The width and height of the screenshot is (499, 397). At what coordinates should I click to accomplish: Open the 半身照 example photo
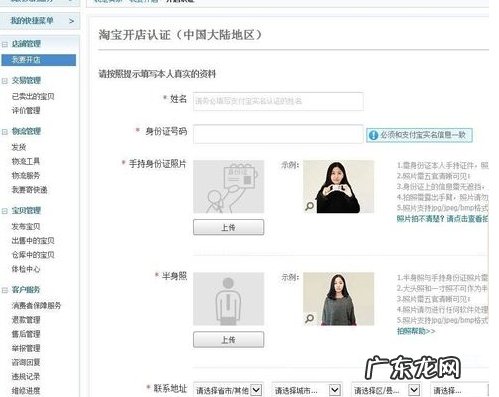pos(339,299)
